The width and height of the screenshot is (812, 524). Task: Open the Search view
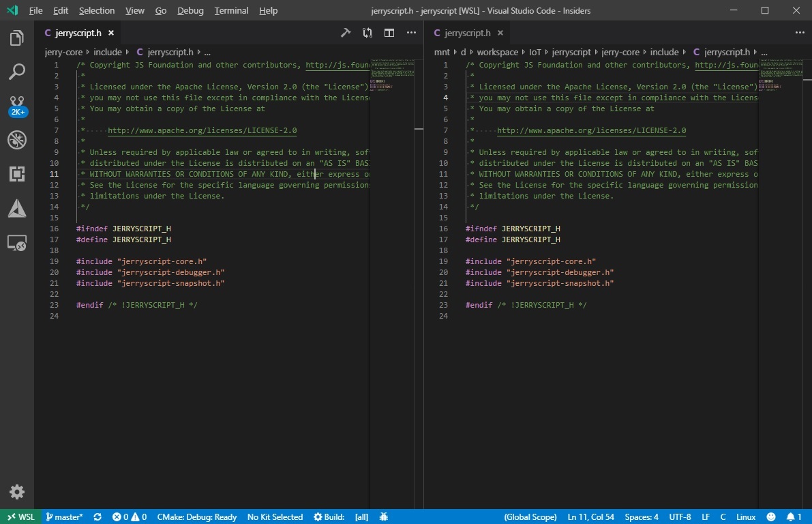tap(16, 72)
